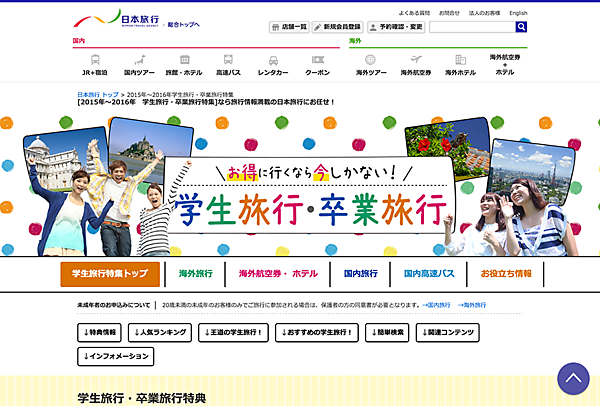The image size is (600, 406).
Task: Switch to the English site
Action: click(518, 13)
